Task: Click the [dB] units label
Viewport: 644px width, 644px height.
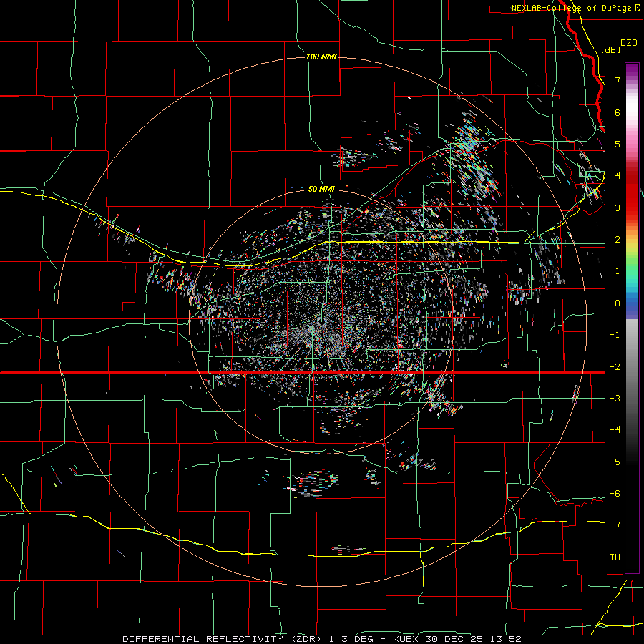Action: click(x=611, y=49)
